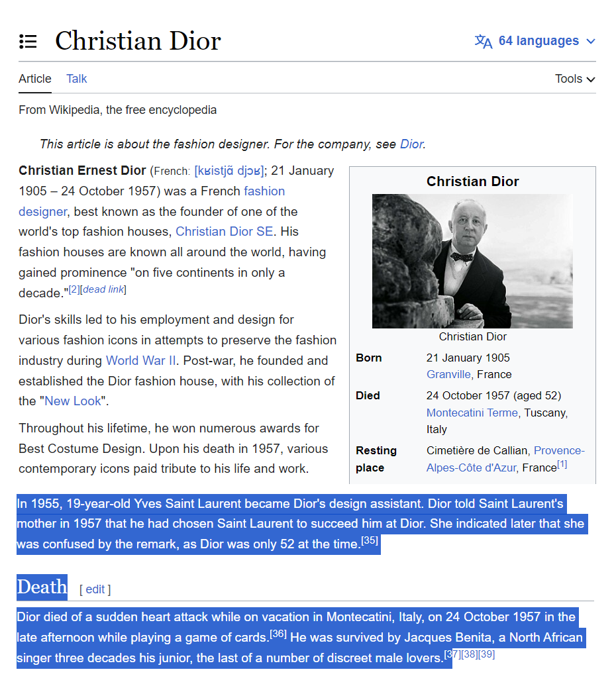The height and width of the screenshot is (690, 616).
Task: Click the Resting place label
Action: [x=376, y=459]
